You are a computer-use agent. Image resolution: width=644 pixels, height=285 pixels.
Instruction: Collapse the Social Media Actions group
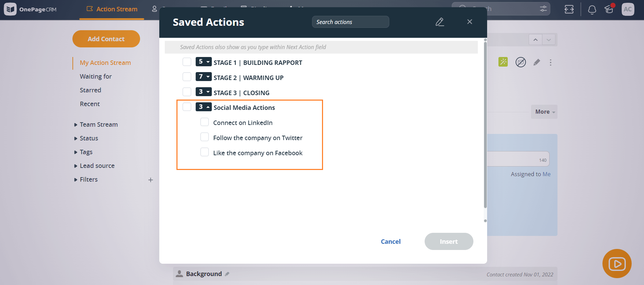207,107
